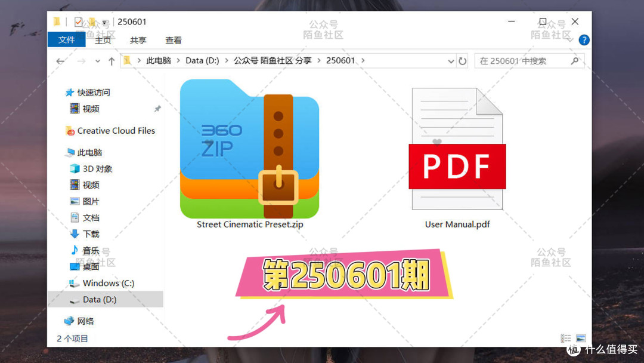This screenshot has height=363, width=644.
Task: Click the search magnifier icon
Action: [575, 61]
